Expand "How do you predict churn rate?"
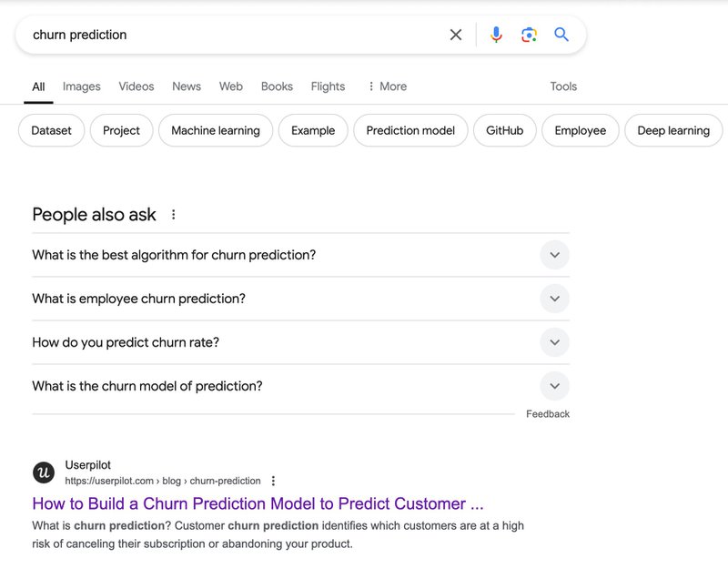Viewport: 728px width, 579px height. pyautogui.click(x=554, y=342)
